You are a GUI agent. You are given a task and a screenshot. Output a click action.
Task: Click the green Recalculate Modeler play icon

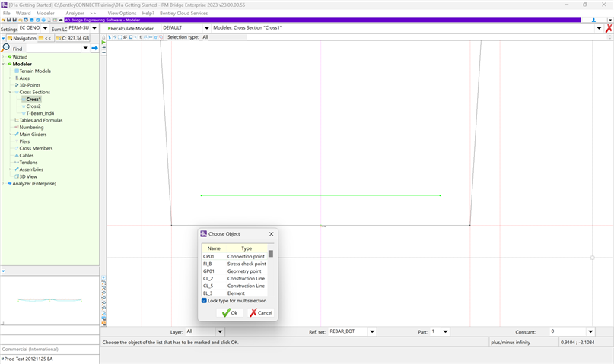108,28
